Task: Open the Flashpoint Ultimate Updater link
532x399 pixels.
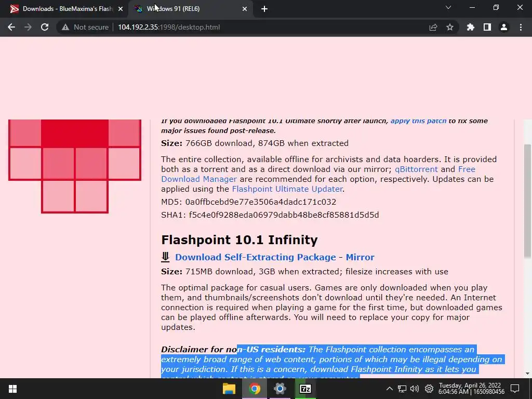Action: point(287,189)
